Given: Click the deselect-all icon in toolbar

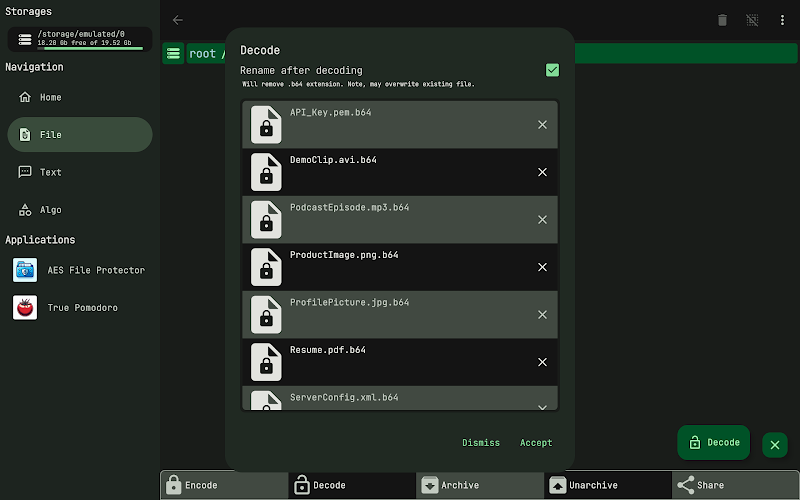Looking at the screenshot, I should pyautogui.click(x=752, y=20).
